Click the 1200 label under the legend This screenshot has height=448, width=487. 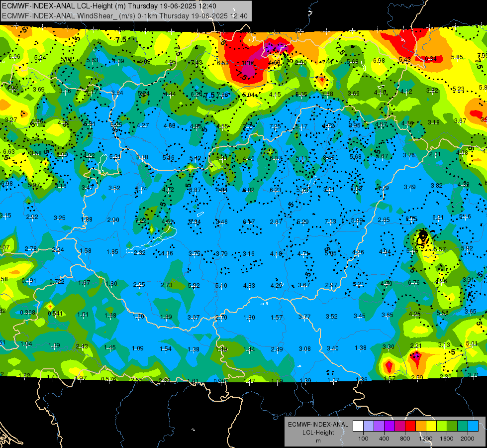pyautogui.click(x=425, y=439)
